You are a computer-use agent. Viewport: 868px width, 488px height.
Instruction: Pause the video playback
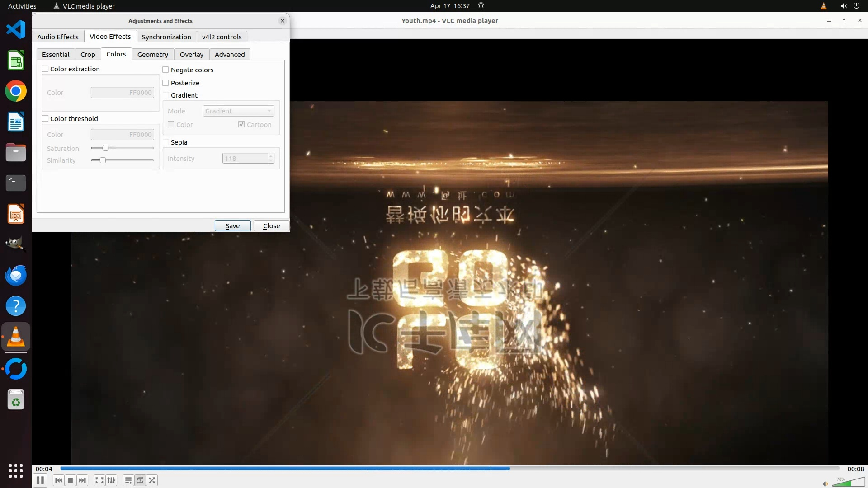click(x=40, y=480)
